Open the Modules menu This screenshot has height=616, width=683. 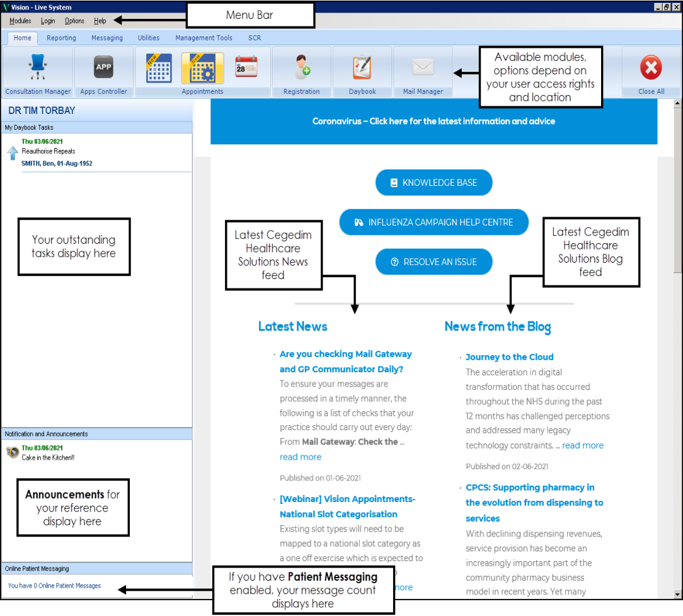20,20
